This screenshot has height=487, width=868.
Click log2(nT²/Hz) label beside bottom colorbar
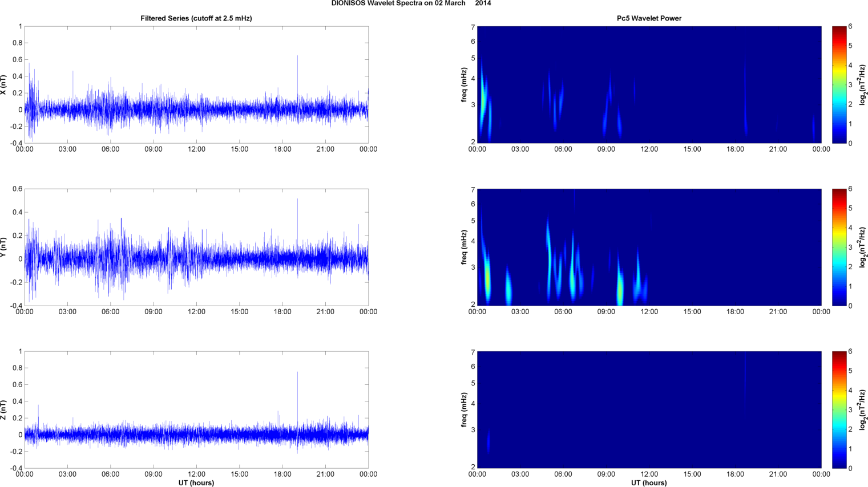point(863,410)
